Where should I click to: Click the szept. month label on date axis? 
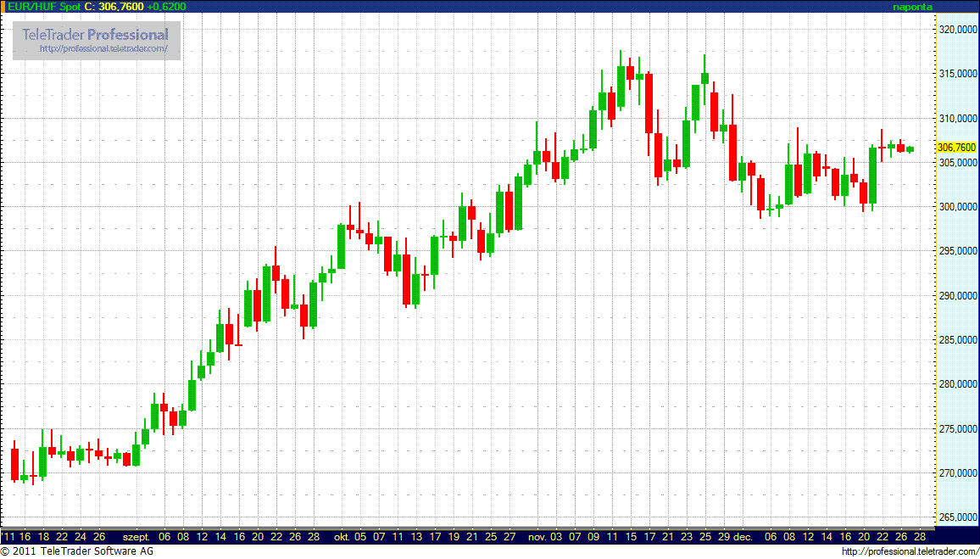136,537
